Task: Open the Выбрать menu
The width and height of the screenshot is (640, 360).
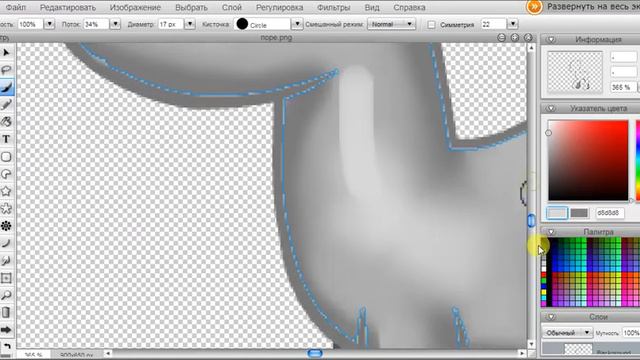Action: [191, 7]
